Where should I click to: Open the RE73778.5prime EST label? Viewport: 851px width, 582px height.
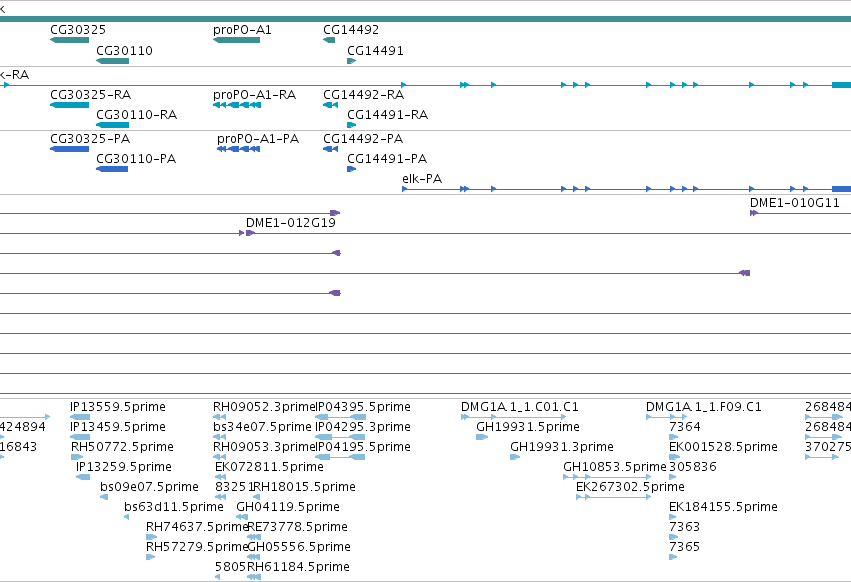pos(297,527)
